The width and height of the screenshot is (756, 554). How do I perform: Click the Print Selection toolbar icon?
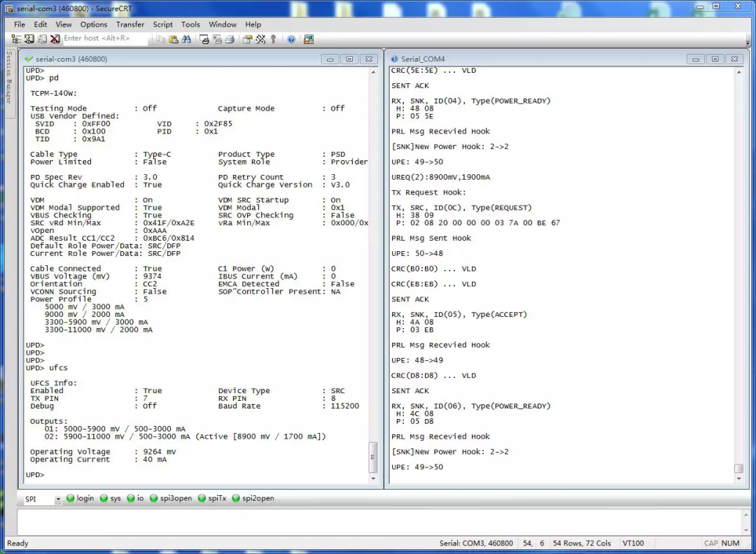coord(218,39)
